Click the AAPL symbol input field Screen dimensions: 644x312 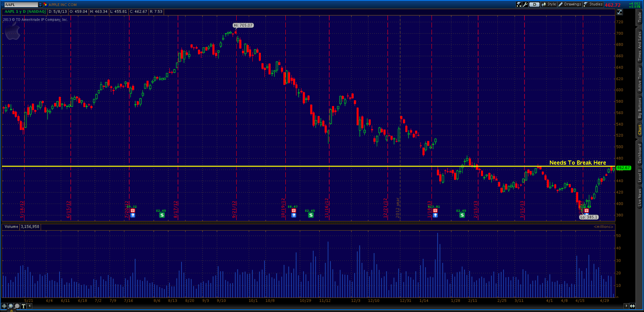[21, 4]
